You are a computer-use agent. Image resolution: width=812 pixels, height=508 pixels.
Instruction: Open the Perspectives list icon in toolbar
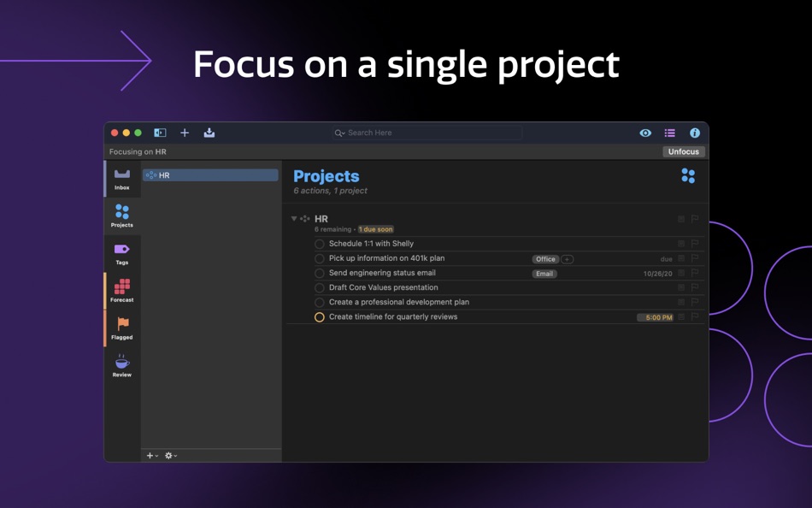click(669, 133)
